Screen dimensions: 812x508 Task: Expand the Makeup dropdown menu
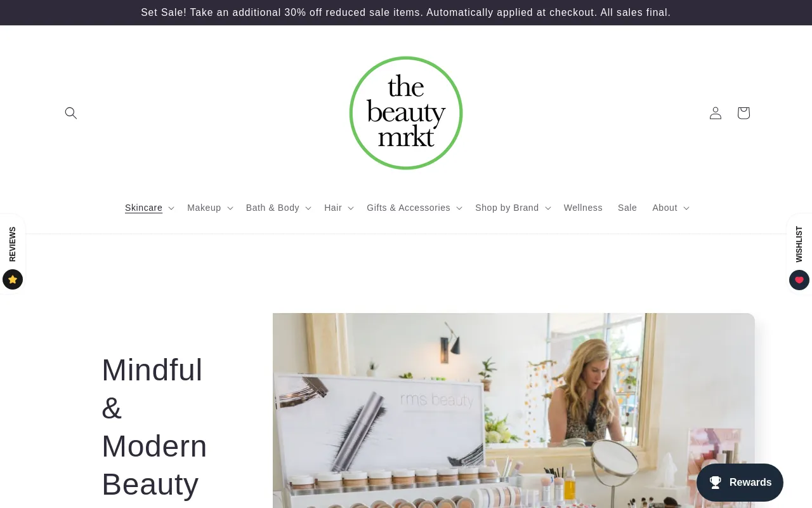pyautogui.click(x=210, y=208)
